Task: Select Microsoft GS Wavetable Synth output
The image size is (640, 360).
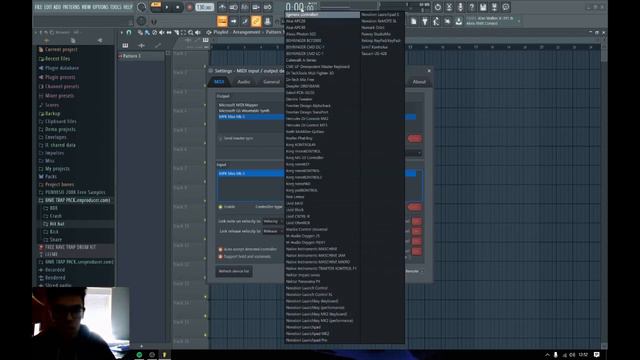Action: [244, 111]
